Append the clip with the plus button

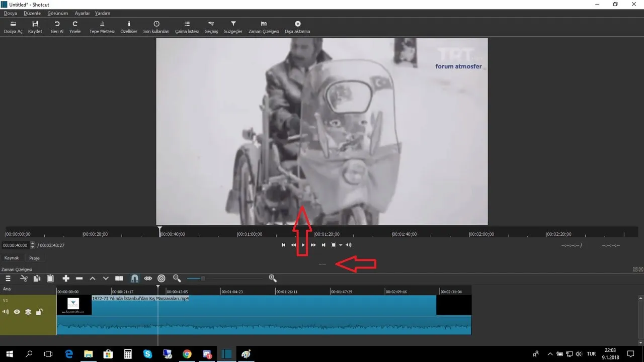[66, 279]
